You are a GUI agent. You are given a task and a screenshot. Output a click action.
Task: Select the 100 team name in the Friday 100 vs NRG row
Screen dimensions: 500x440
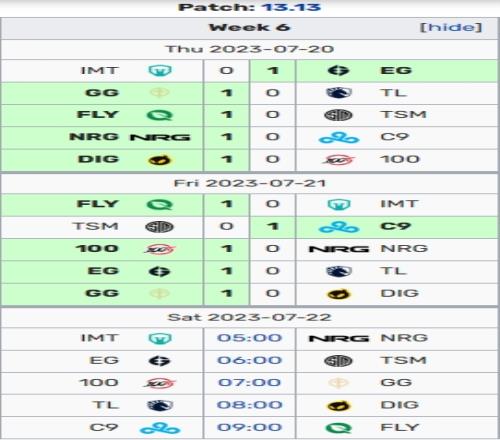[97, 249]
